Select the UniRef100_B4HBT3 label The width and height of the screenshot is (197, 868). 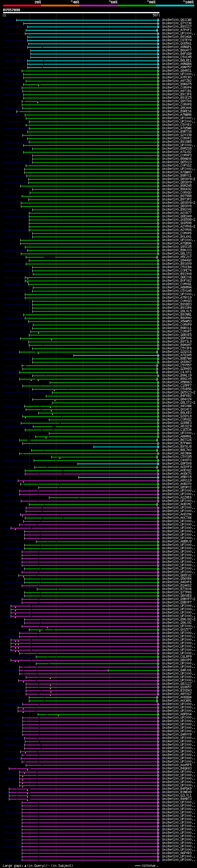[x=177, y=799]
